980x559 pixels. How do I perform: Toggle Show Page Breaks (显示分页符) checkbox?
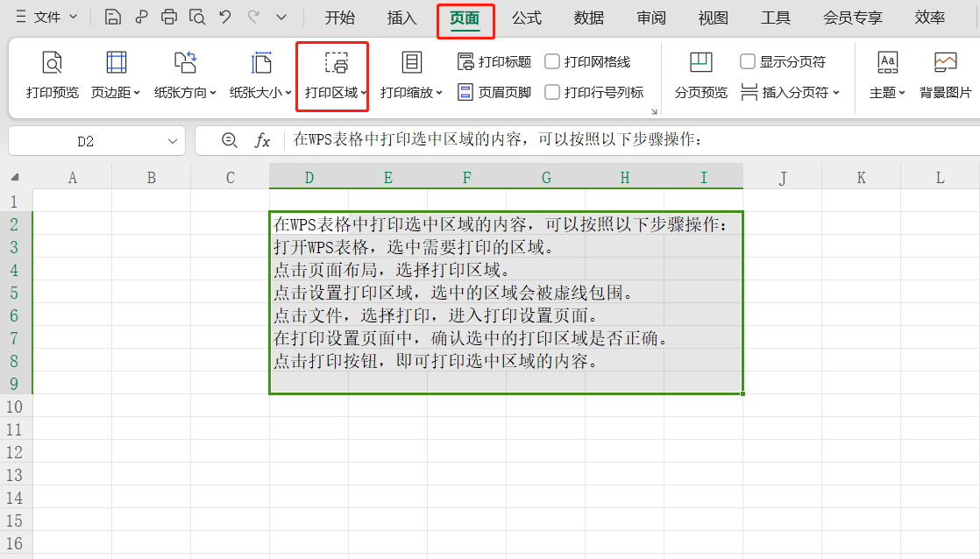pos(748,61)
